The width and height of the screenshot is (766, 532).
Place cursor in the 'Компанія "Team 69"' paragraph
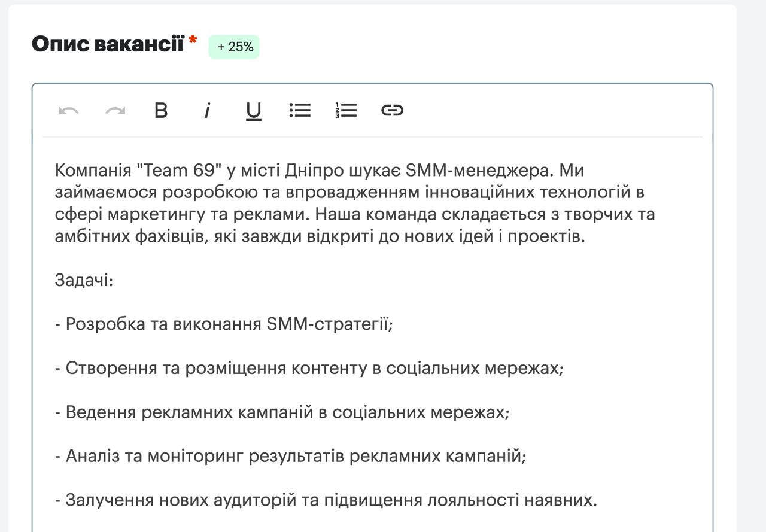354,203
